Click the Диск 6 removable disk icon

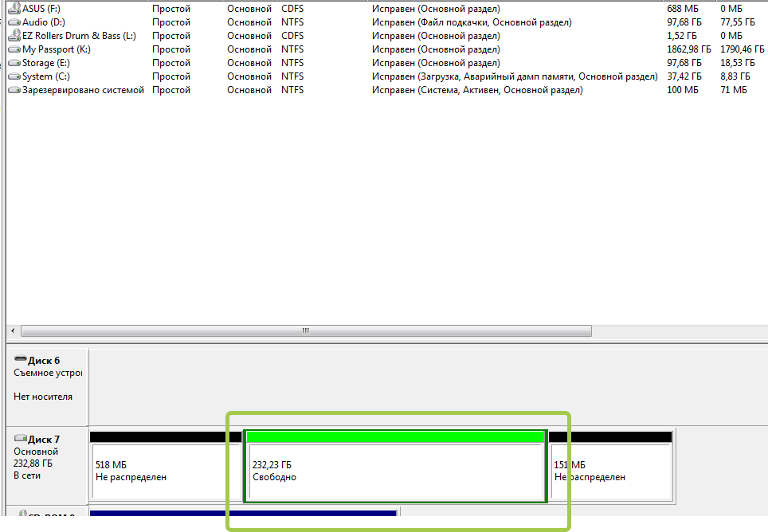coord(21,358)
